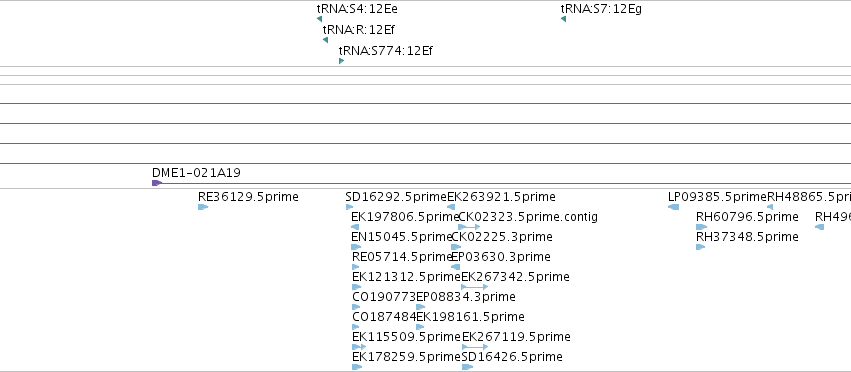
Task: Click the tRNA:S4:12Ee arrow glyph
Action: (319, 19)
